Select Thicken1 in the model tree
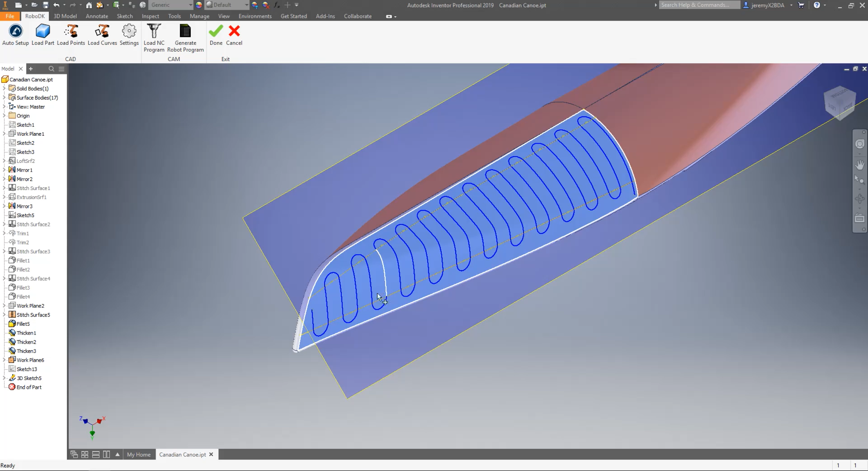 (26, 333)
